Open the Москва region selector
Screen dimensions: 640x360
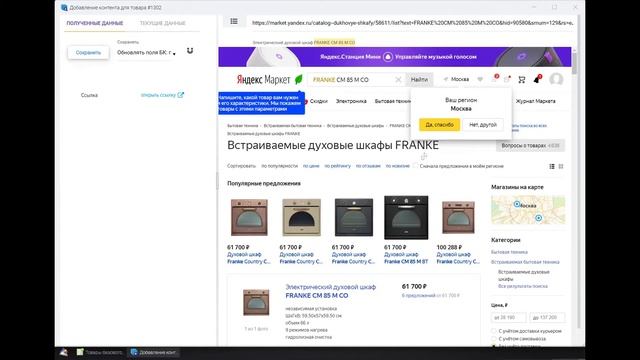[456, 79]
